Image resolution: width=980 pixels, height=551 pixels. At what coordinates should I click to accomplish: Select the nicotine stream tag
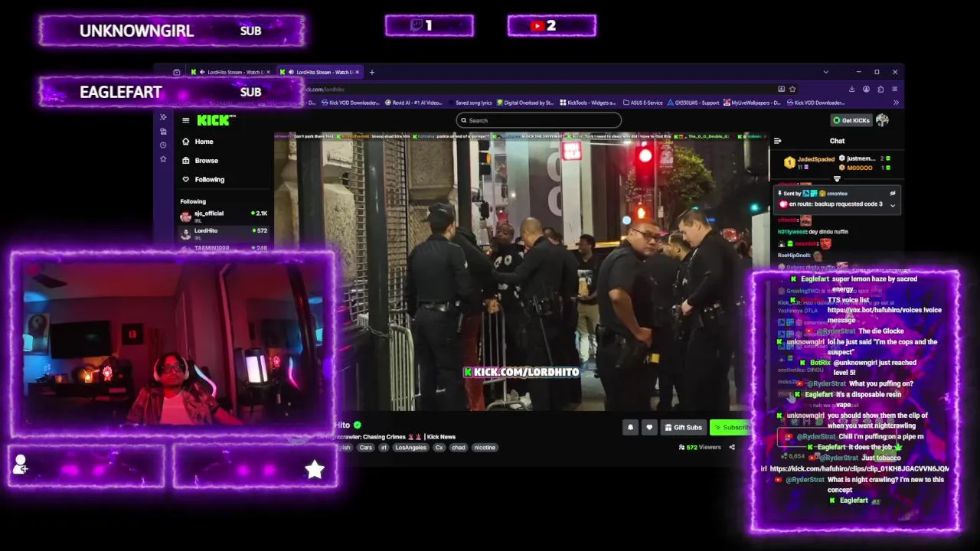(485, 448)
